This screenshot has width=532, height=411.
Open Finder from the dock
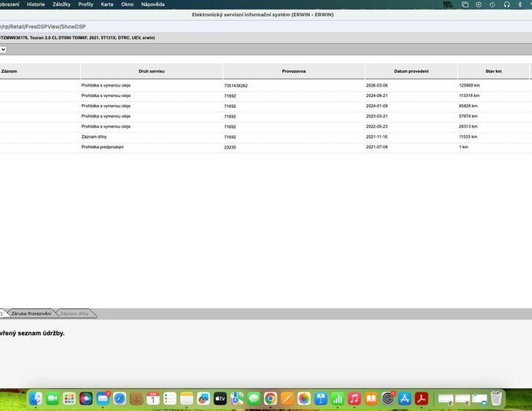(x=36, y=399)
